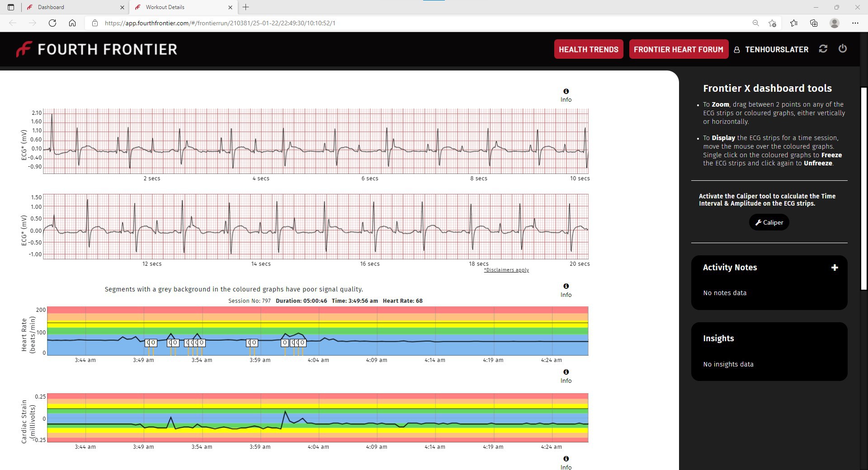This screenshot has height=470, width=868.
Task: Go to browser home page
Action: click(72, 23)
